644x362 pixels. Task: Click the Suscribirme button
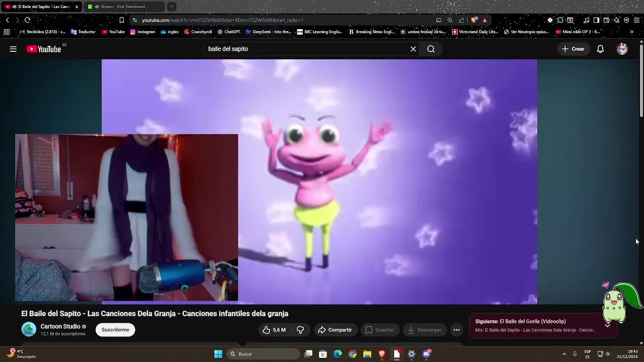[x=115, y=330]
